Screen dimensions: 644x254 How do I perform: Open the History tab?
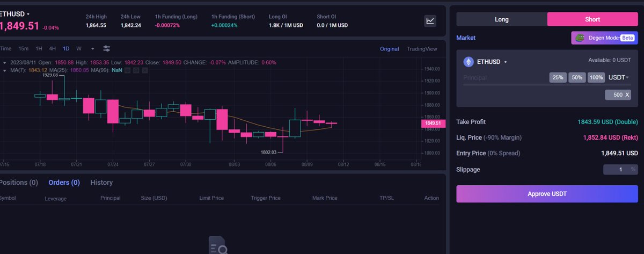click(x=101, y=183)
